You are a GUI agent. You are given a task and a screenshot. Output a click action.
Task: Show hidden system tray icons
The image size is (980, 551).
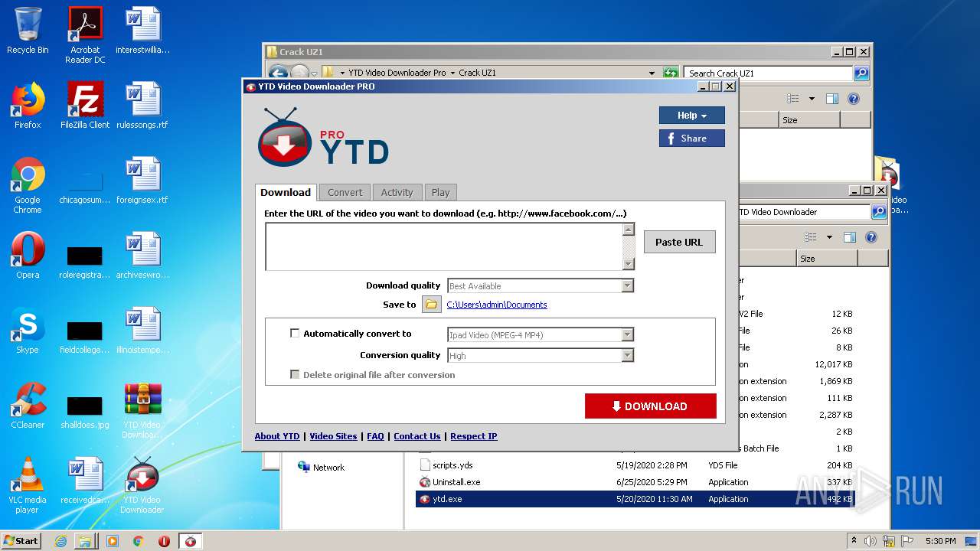pos(854,540)
